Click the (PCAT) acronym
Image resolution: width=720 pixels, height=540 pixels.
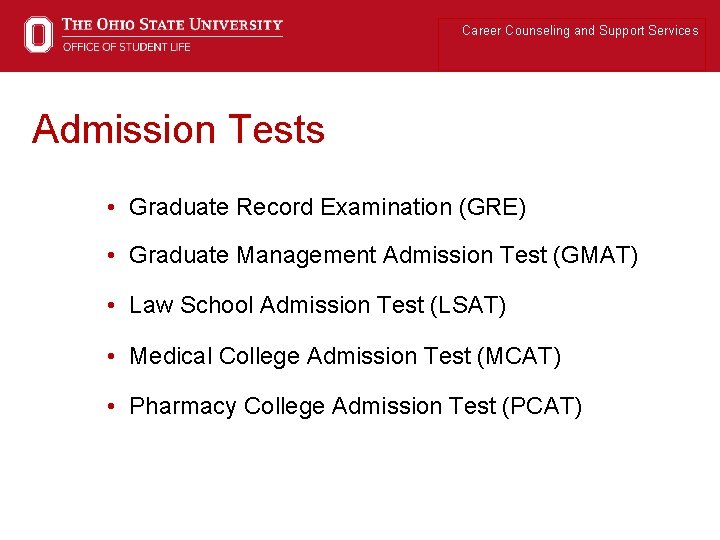point(540,406)
